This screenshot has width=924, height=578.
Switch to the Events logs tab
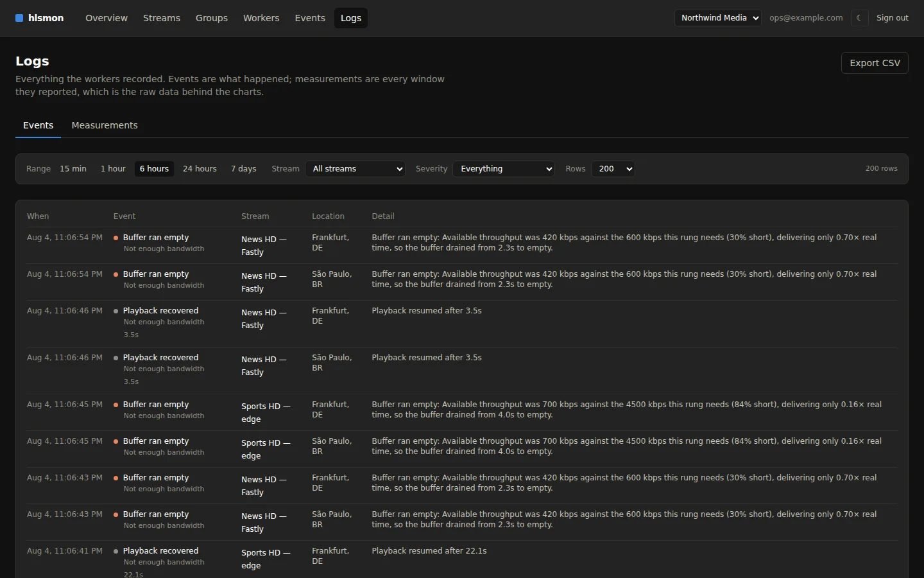pos(38,125)
